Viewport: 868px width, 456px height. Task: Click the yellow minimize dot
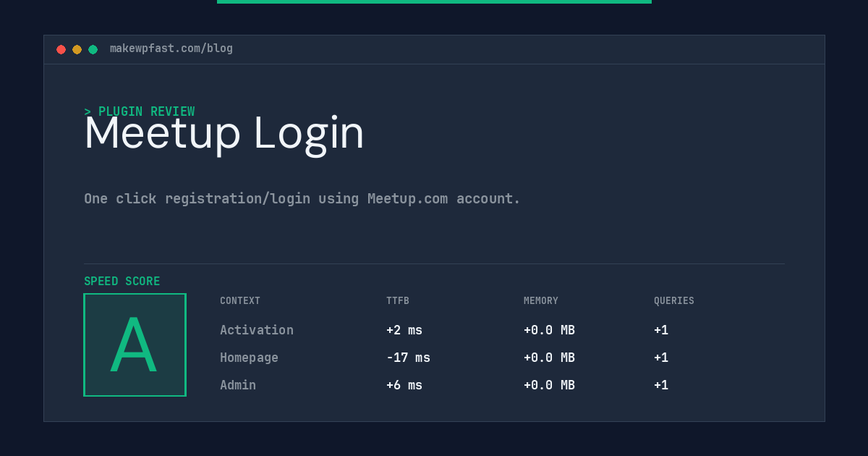(x=77, y=49)
